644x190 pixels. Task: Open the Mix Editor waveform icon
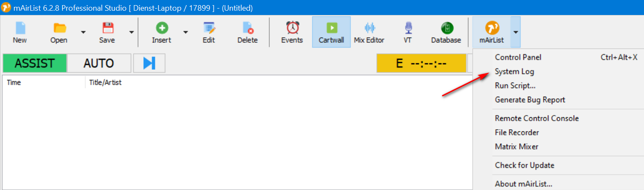tap(369, 28)
